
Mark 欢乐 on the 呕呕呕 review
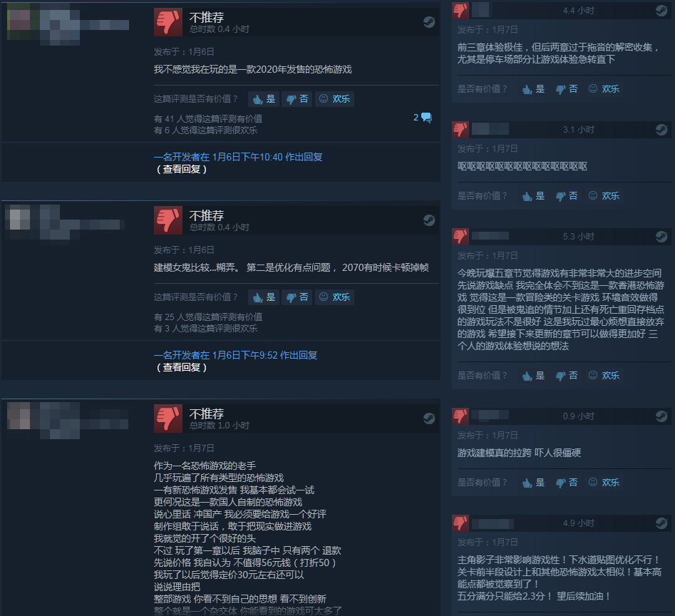(x=604, y=196)
